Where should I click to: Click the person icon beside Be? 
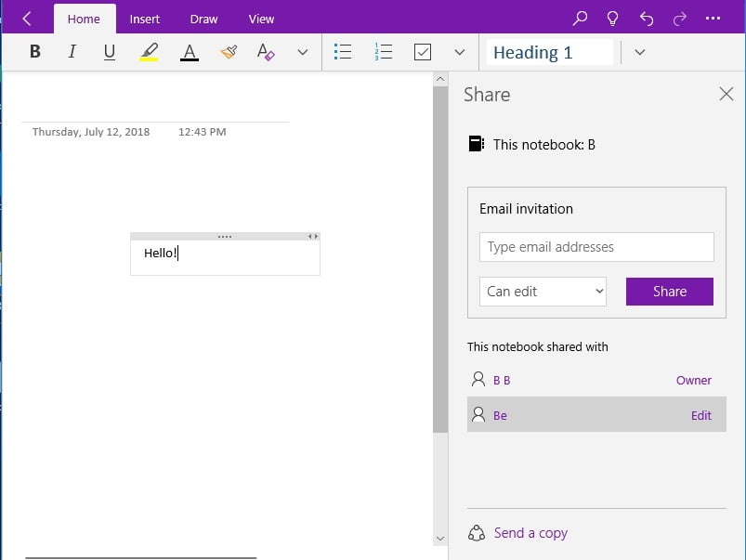[x=478, y=414]
